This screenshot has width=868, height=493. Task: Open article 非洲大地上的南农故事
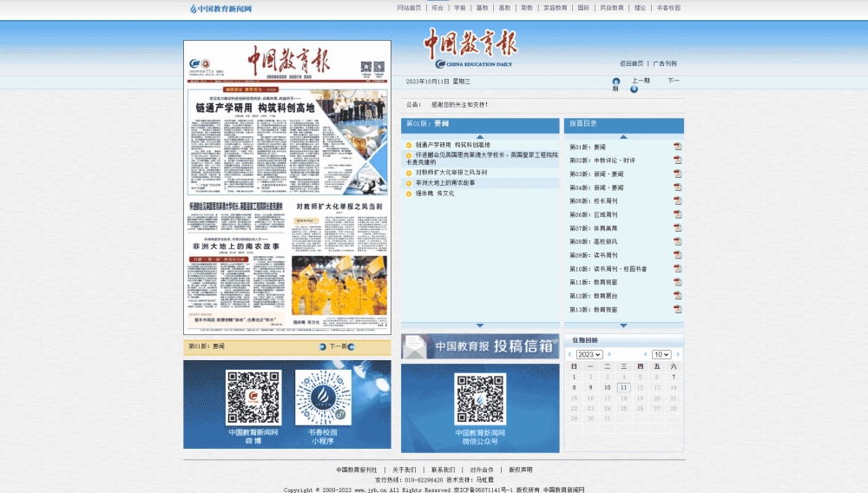445,182
